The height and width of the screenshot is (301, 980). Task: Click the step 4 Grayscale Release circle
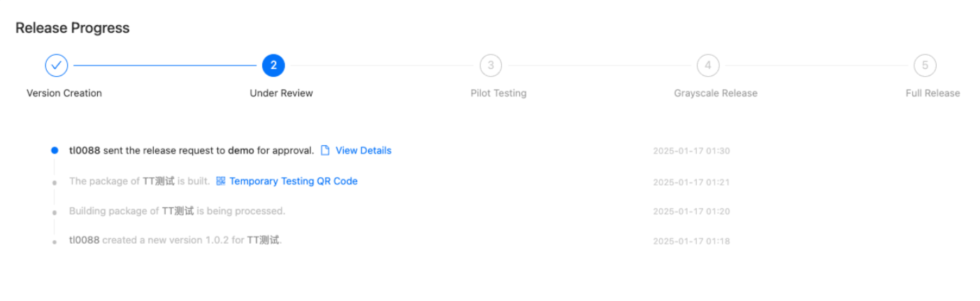point(708,66)
